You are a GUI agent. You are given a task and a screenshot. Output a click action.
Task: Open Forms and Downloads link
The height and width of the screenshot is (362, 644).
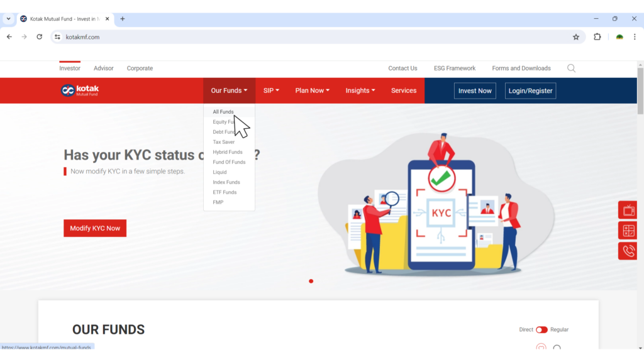coord(521,68)
